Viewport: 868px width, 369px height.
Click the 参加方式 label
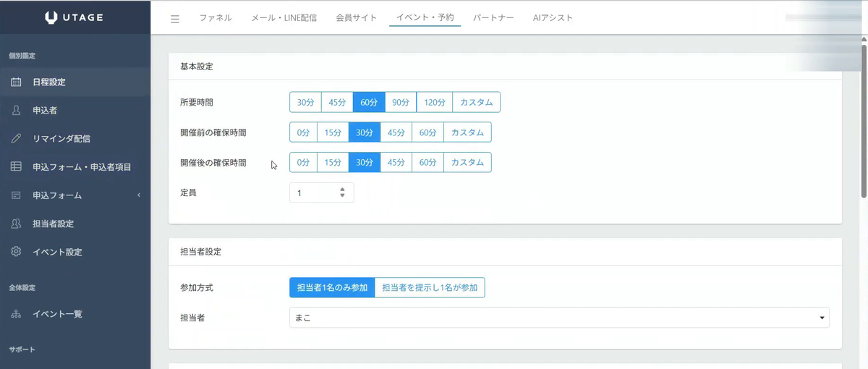[197, 288]
